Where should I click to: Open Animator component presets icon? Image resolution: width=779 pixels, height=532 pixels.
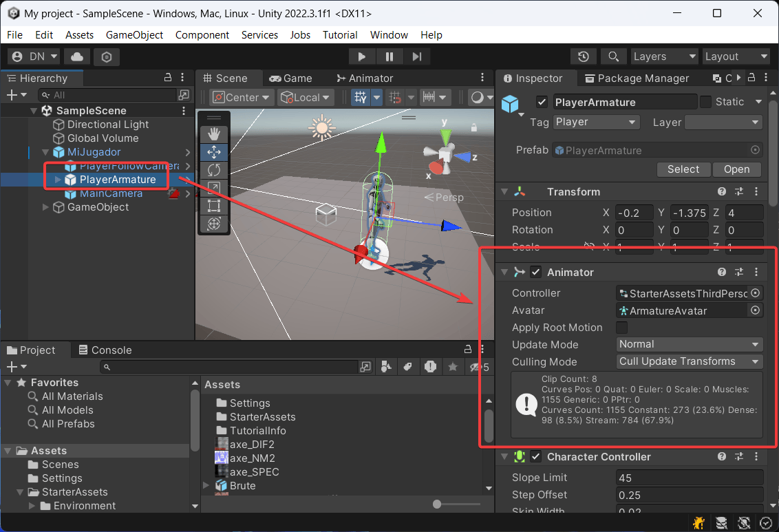pyautogui.click(x=739, y=273)
